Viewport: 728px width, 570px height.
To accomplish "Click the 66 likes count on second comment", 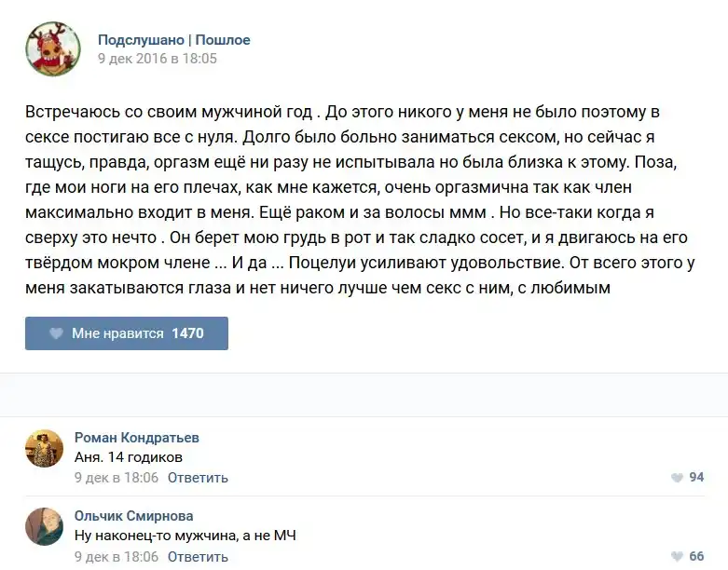I will 696,557.
